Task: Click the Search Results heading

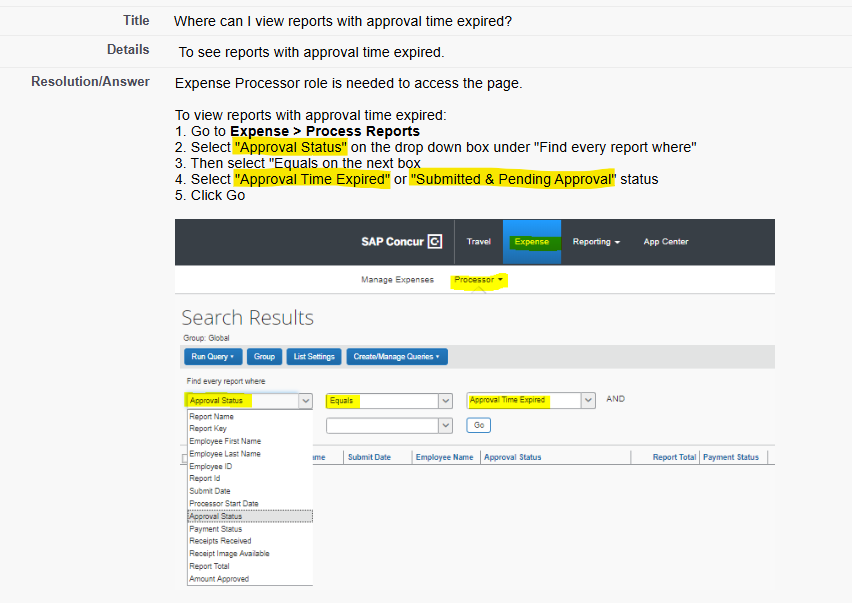Action: click(247, 318)
